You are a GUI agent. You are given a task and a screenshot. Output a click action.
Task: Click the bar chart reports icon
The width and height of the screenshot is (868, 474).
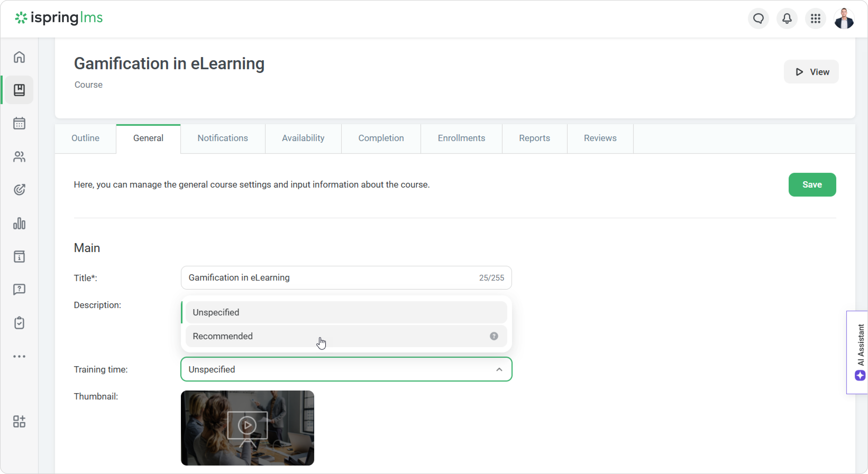click(x=19, y=223)
